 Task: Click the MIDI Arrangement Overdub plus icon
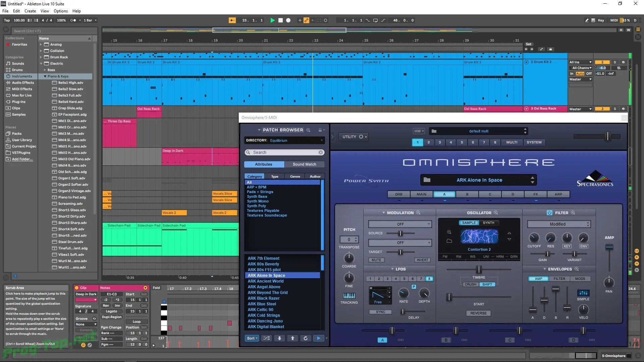coord(300,20)
